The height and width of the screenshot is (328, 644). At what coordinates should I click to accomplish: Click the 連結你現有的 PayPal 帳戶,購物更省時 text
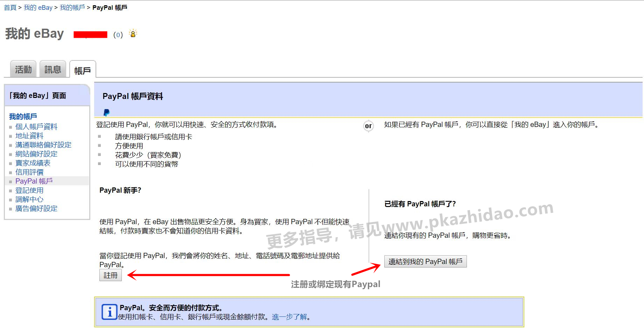click(x=448, y=235)
